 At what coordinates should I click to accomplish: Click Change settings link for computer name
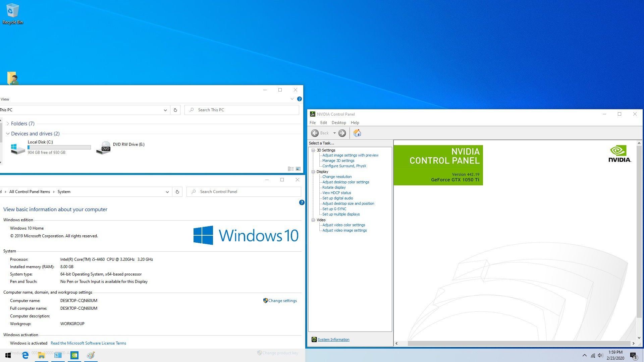pos(282,301)
